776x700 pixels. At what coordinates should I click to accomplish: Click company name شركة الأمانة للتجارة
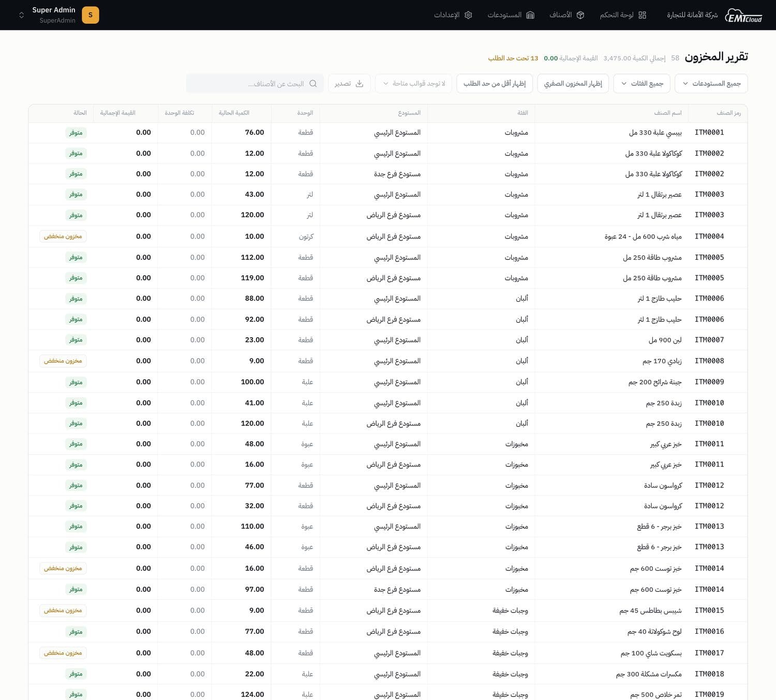(x=692, y=15)
